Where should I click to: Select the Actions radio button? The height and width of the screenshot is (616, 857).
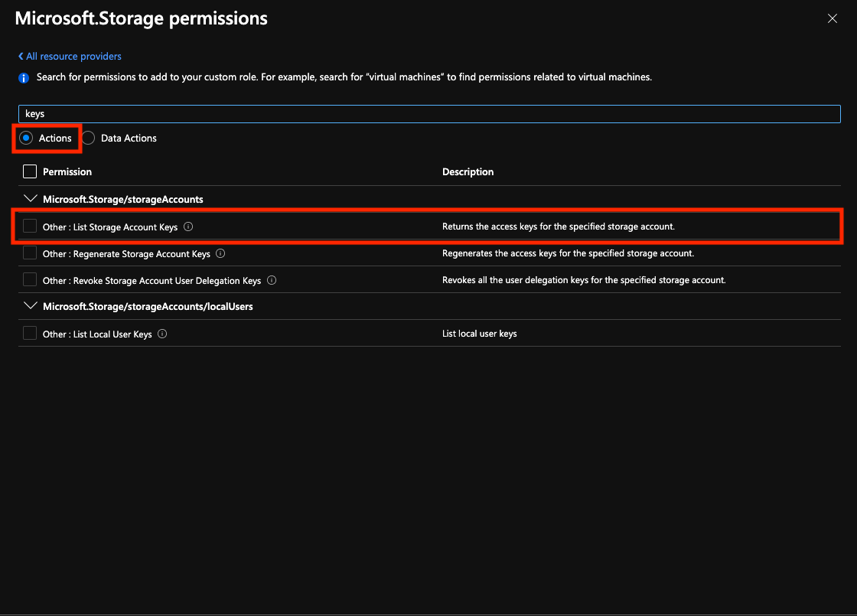coord(26,138)
